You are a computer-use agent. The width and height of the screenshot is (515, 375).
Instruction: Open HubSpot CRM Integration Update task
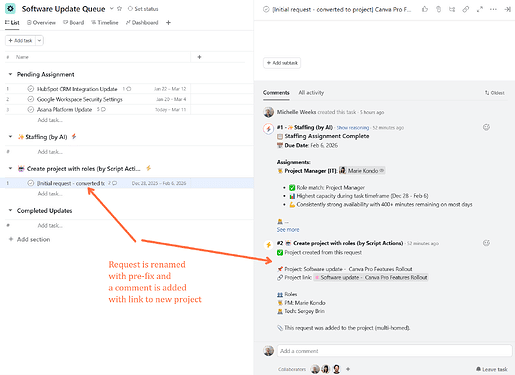click(77, 89)
